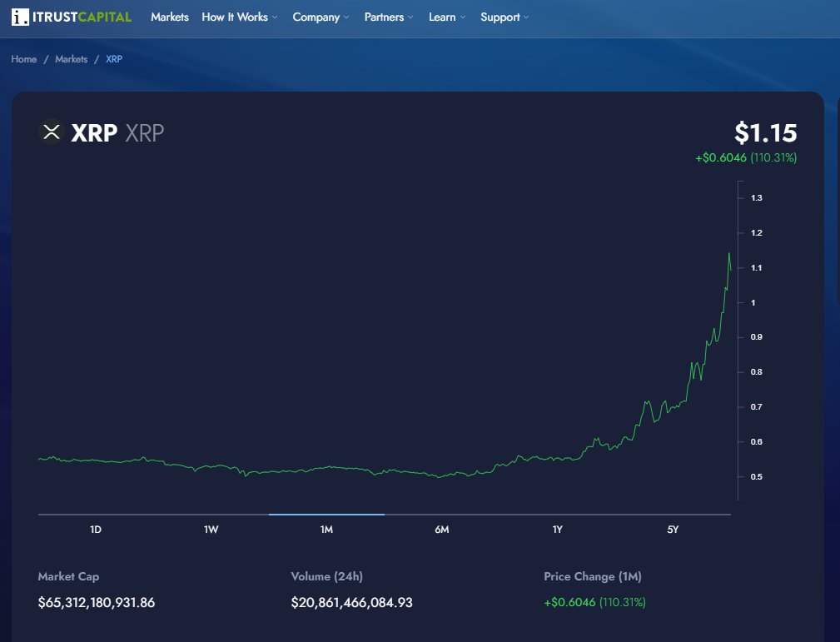Click the +$0.6046 (110.31%) change under price
This screenshot has height=642, width=840.
(746, 157)
